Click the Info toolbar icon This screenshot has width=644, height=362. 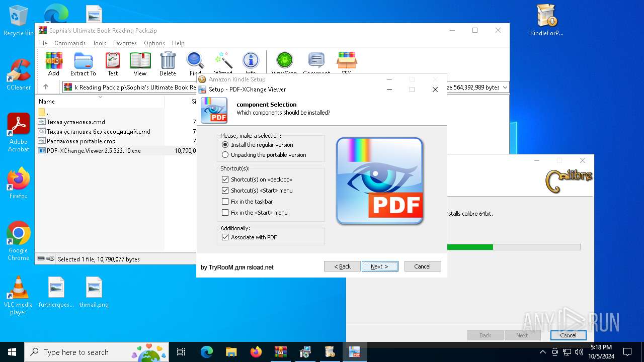(x=251, y=64)
